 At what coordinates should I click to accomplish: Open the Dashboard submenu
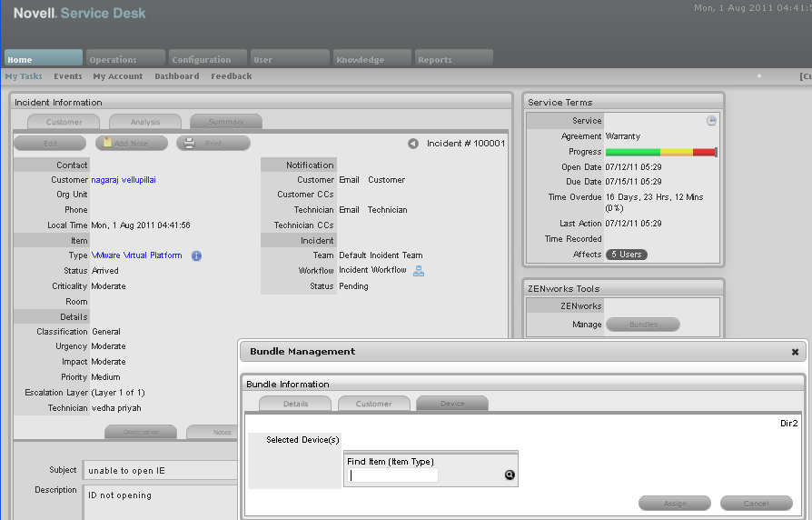click(176, 76)
